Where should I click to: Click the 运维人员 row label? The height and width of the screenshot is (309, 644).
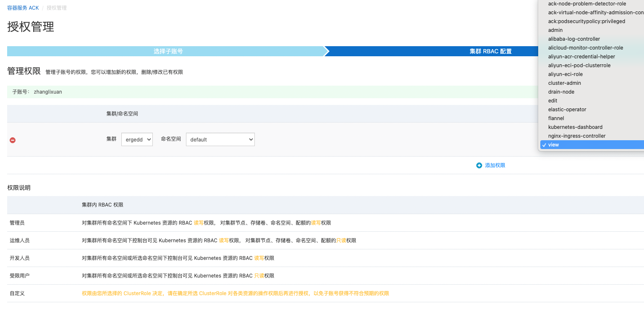[20, 241]
